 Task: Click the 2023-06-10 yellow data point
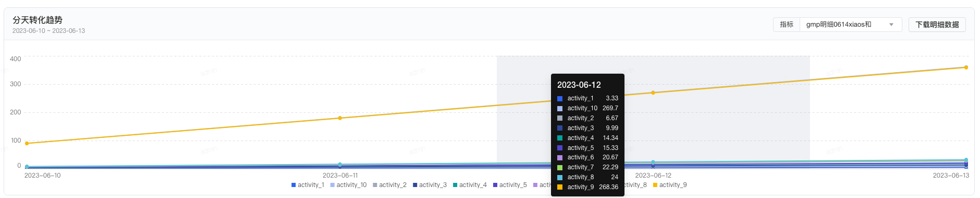coord(27,143)
